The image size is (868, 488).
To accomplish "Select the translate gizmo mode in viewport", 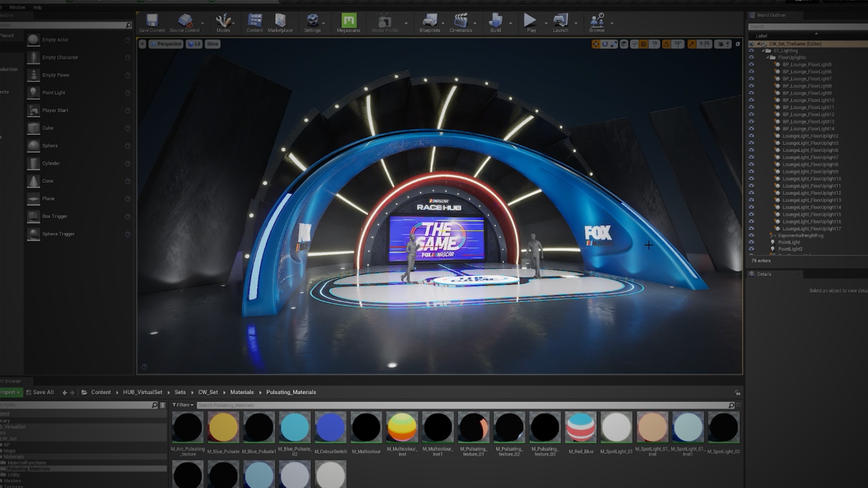I will 596,44.
